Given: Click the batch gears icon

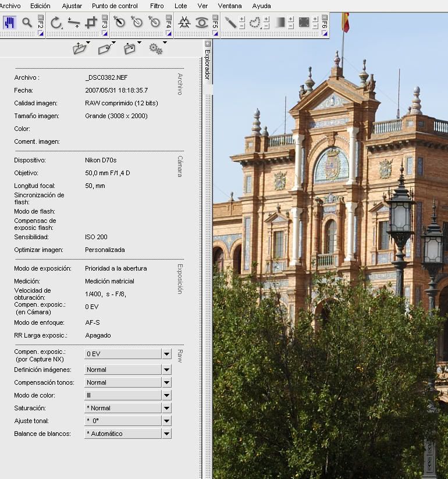Looking at the screenshot, I should [x=156, y=48].
